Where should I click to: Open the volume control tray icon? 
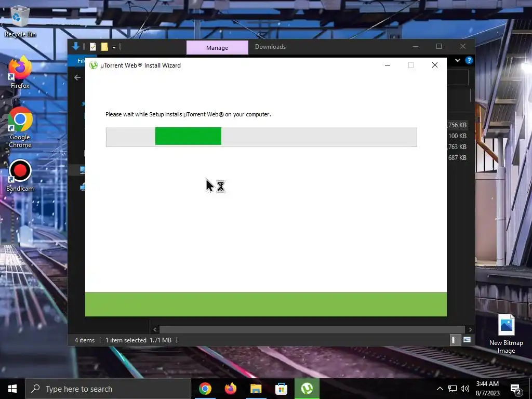[465, 389]
